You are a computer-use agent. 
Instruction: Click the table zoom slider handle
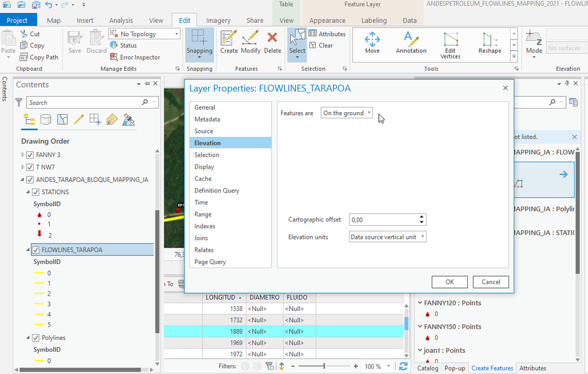point(324,366)
